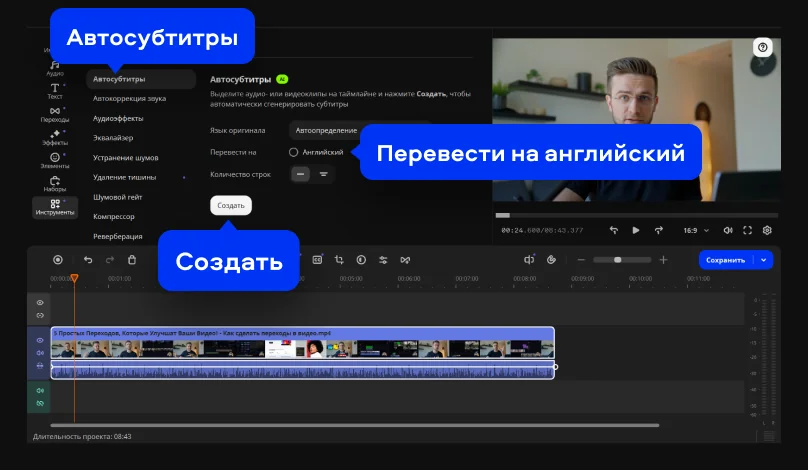
Task: Hide the main video track with its eye icon
Action: click(x=41, y=340)
